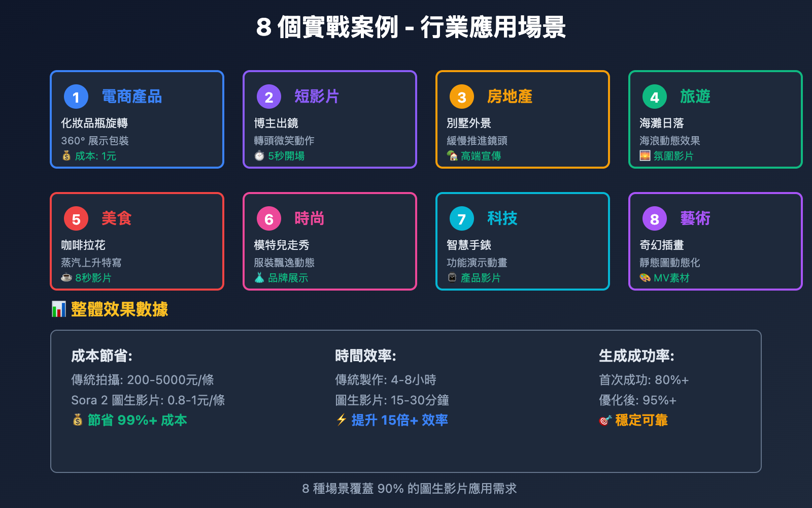Click the purple number 8 circle badge

655,218
